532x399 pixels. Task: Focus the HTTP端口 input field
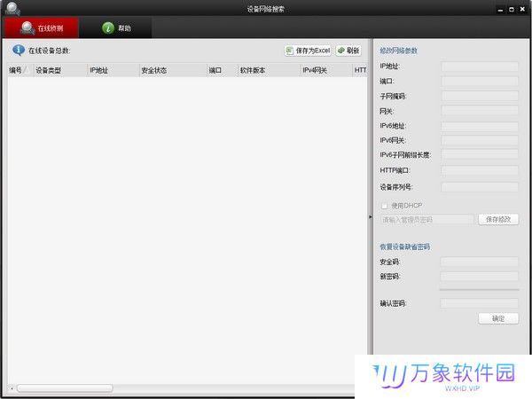(x=480, y=170)
